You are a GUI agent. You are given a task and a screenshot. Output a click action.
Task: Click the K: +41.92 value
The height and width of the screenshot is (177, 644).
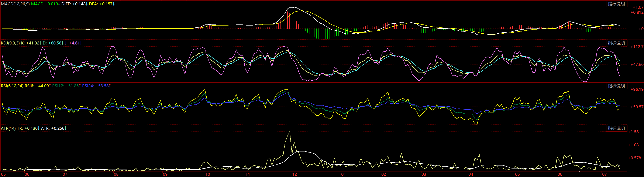[31, 43]
